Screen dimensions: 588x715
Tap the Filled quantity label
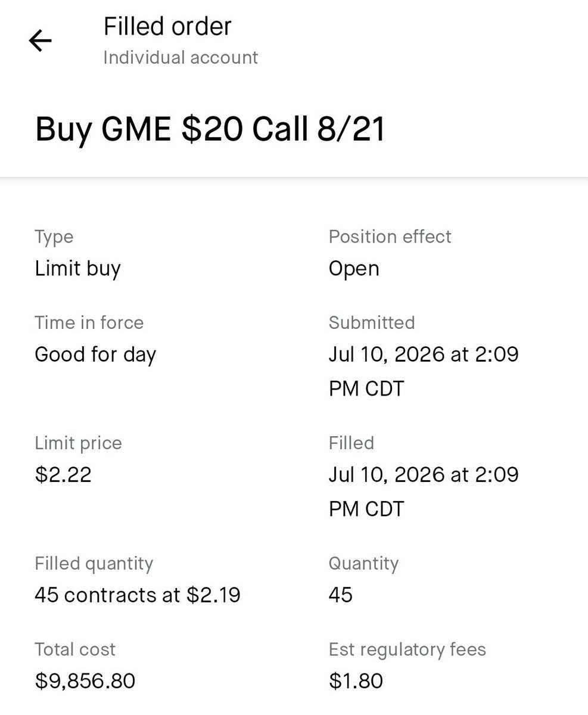click(x=94, y=564)
